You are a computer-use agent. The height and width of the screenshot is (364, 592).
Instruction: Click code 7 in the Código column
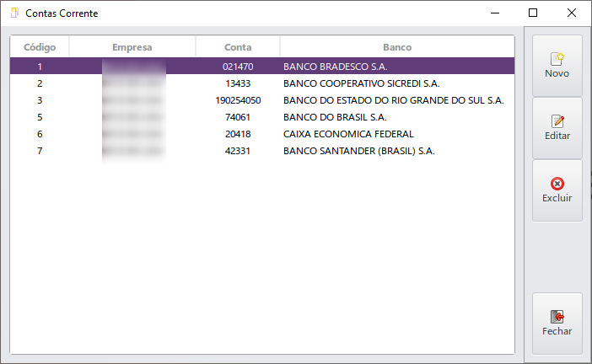(x=40, y=151)
